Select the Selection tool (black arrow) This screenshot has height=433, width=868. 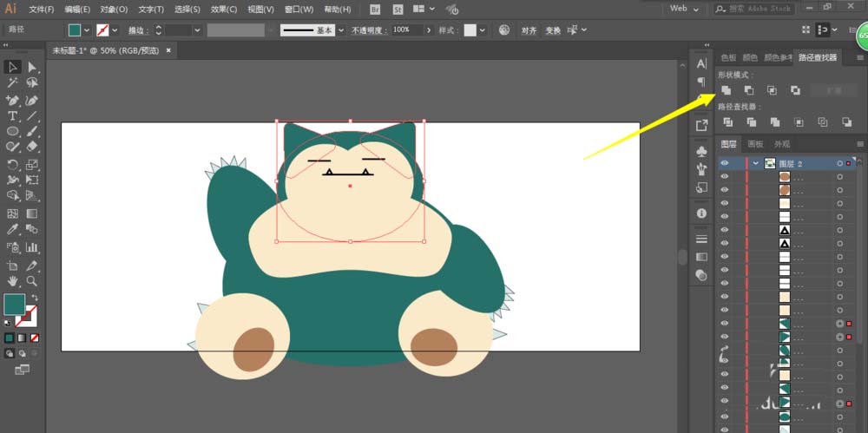pyautogui.click(x=13, y=67)
